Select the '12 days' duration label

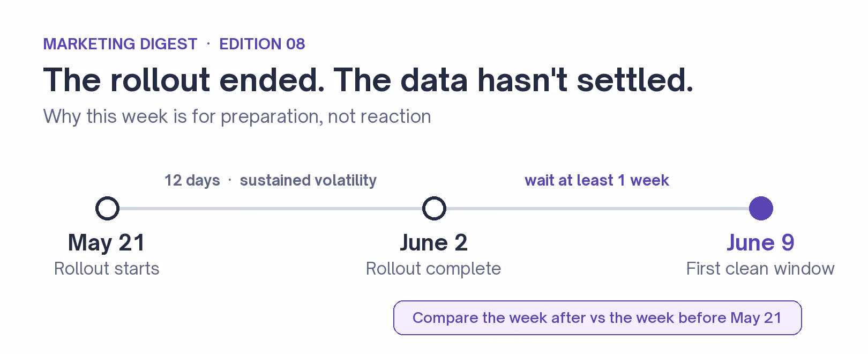192,180
